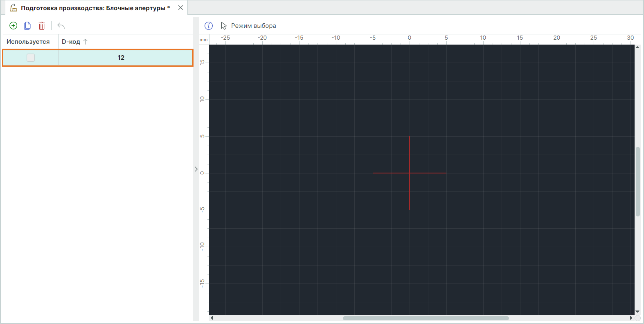Screen dimensions: 644x324
Task: Close the Блочные апертуры tab
Action: tap(180, 8)
